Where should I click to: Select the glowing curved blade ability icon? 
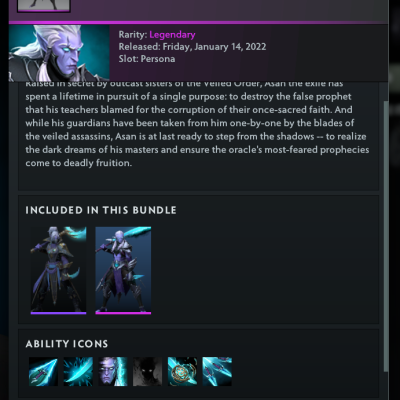tap(78, 371)
